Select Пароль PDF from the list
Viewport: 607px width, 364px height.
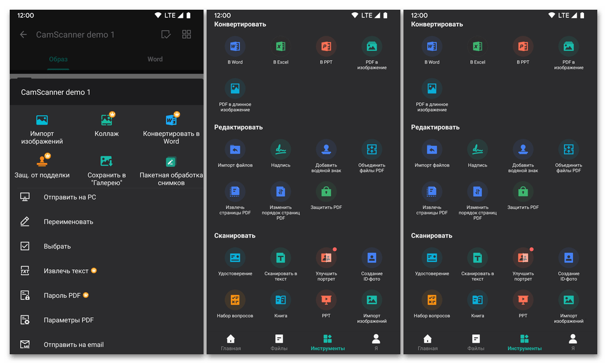pos(62,295)
